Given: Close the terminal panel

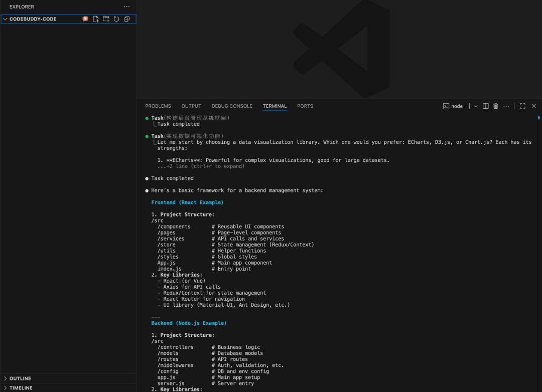Looking at the screenshot, I should [533, 106].
